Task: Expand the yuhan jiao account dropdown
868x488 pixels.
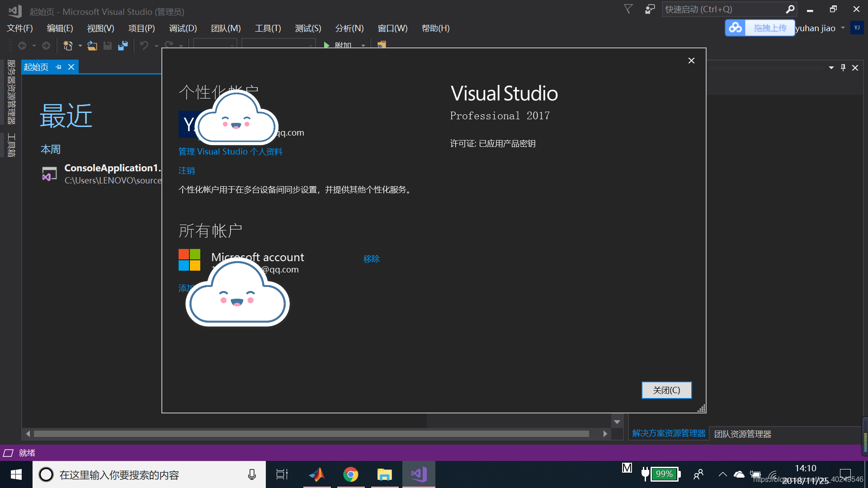Action: (843, 28)
